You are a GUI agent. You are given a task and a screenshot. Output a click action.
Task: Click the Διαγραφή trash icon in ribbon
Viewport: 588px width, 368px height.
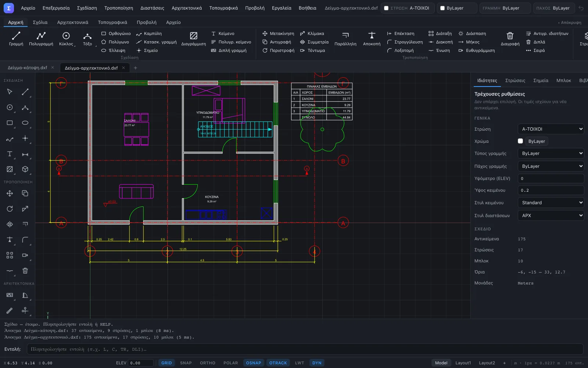pos(510,39)
